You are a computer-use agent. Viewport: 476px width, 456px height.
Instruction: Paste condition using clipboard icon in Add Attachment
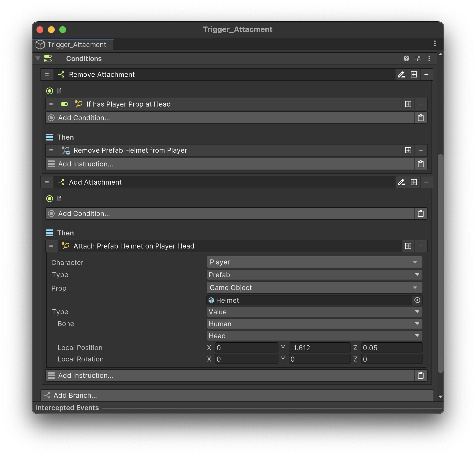point(421,214)
